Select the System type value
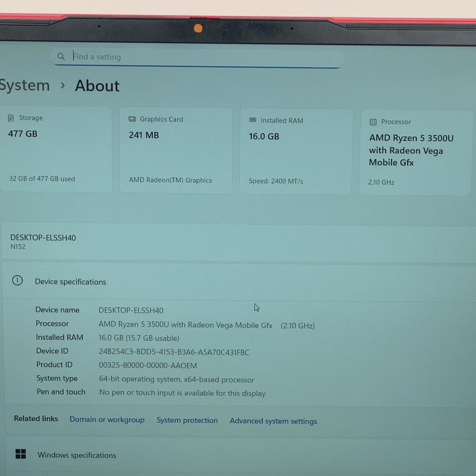The width and height of the screenshot is (476, 476). pyautogui.click(x=177, y=379)
